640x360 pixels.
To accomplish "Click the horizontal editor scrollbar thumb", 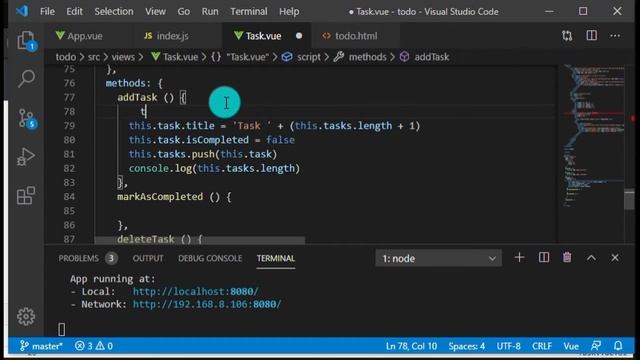I will tap(200, 240).
